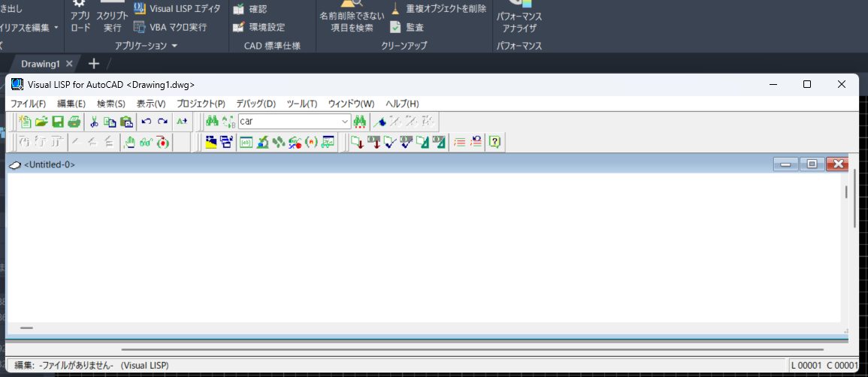This screenshot has height=377, width=868.
Task: Click アプリ ロード in the AutoCAD ribbon
Action: point(80,17)
